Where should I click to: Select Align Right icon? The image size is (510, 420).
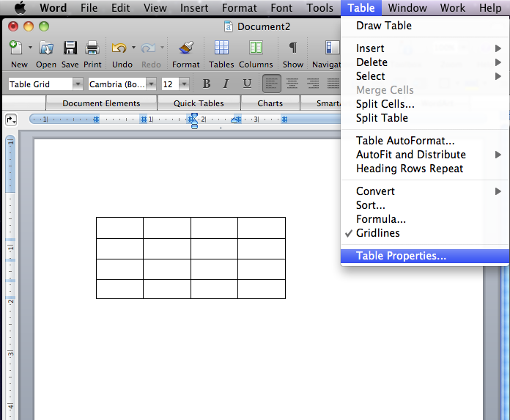pos(313,84)
